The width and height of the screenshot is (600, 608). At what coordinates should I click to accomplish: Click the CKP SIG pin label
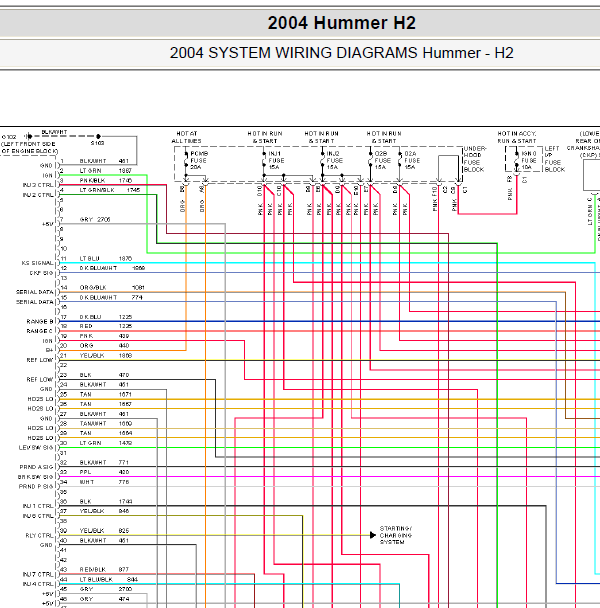point(42,273)
